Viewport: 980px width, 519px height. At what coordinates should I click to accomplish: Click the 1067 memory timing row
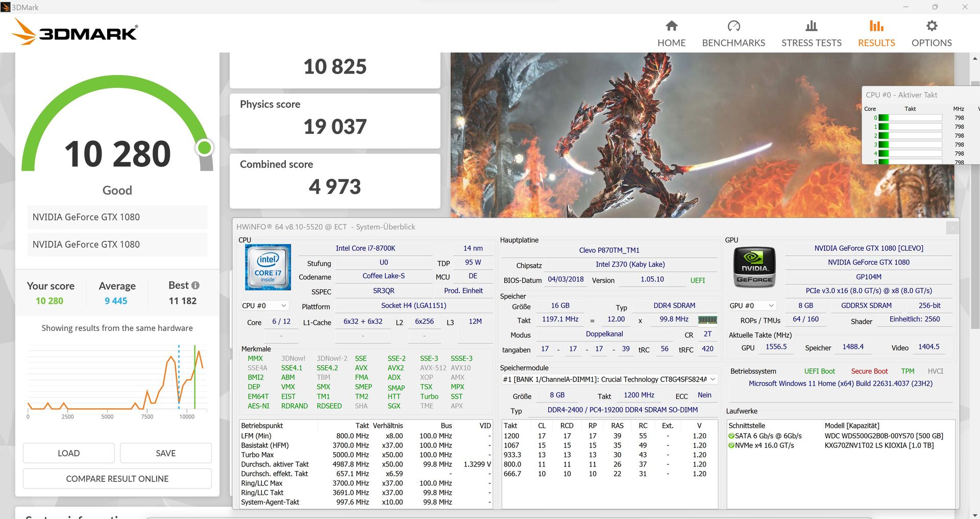[609, 445]
